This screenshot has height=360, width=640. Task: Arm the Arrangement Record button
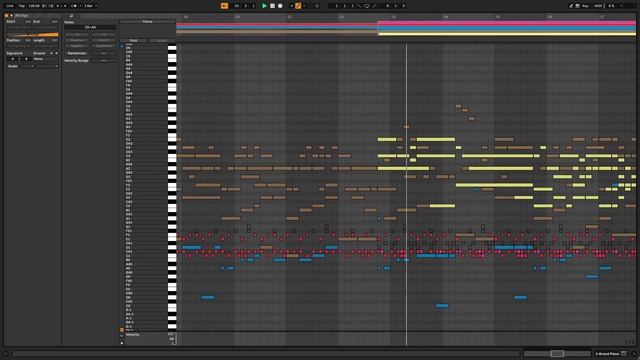(280, 6)
